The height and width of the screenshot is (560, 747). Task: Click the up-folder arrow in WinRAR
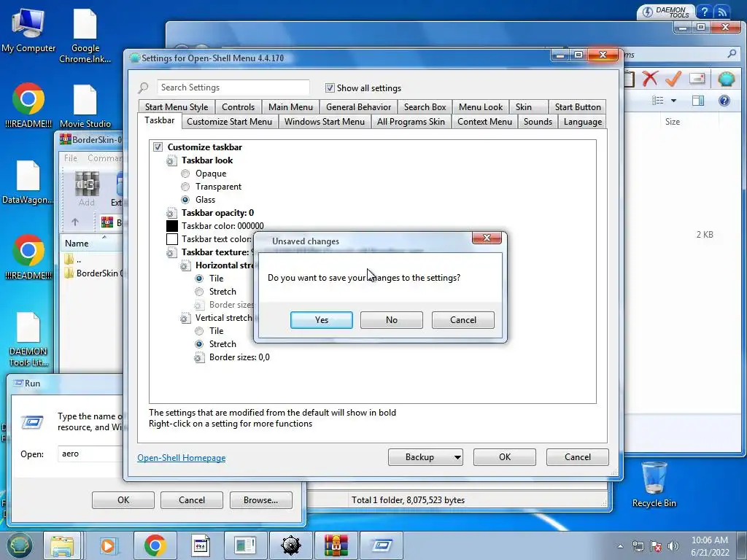[75, 222]
